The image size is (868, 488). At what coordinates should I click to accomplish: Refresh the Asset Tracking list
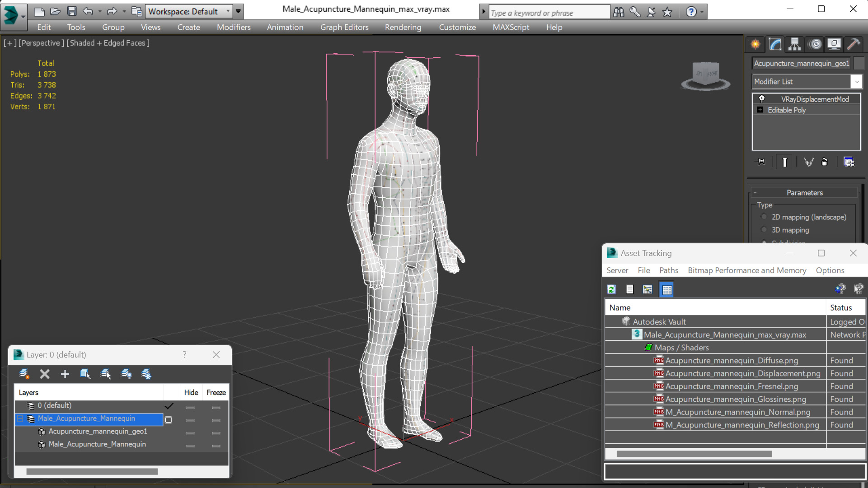612,289
